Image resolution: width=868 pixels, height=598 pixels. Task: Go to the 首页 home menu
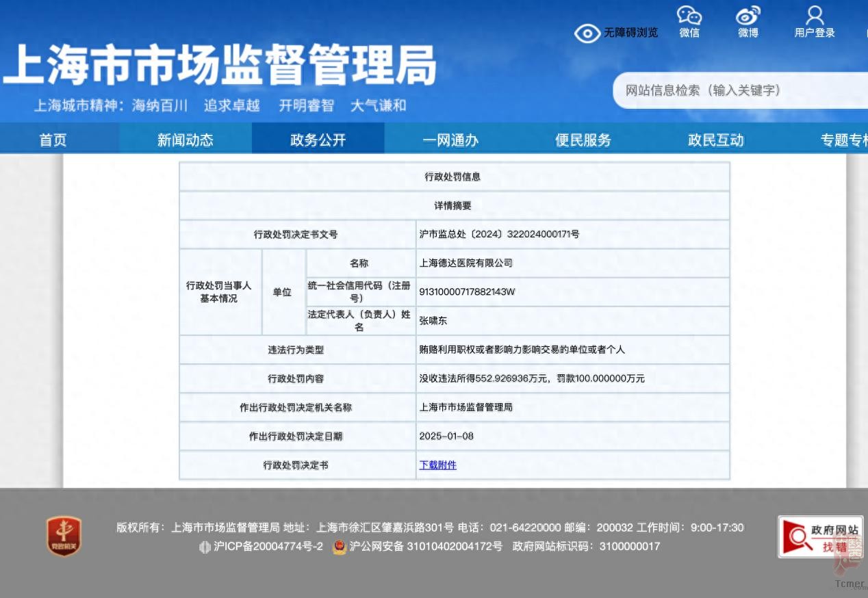53,140
